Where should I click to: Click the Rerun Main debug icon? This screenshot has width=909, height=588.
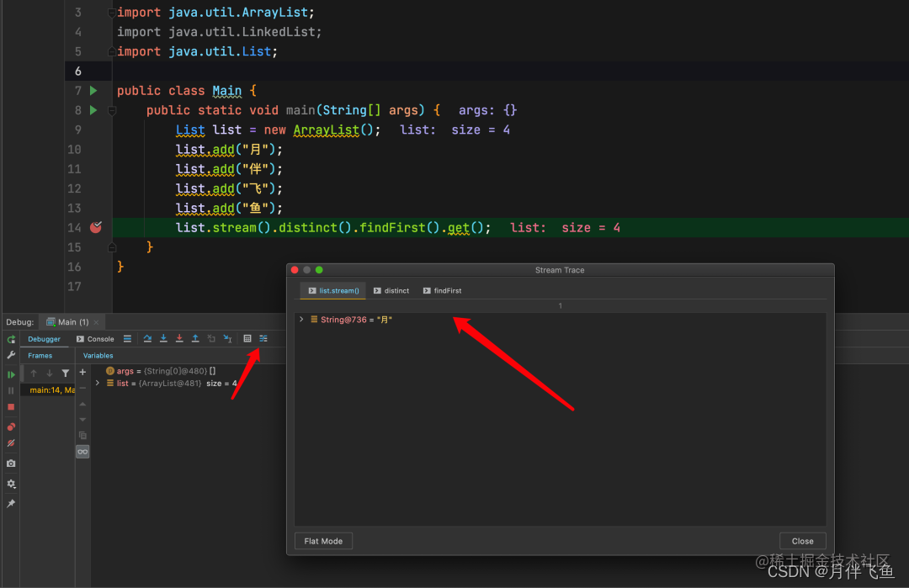coord(11,340)
